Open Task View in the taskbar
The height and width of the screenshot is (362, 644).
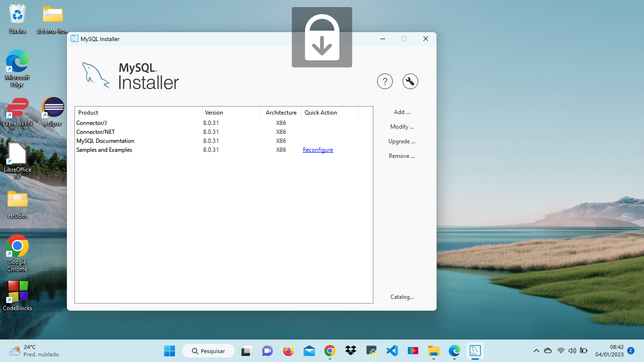tap(246, 351)
